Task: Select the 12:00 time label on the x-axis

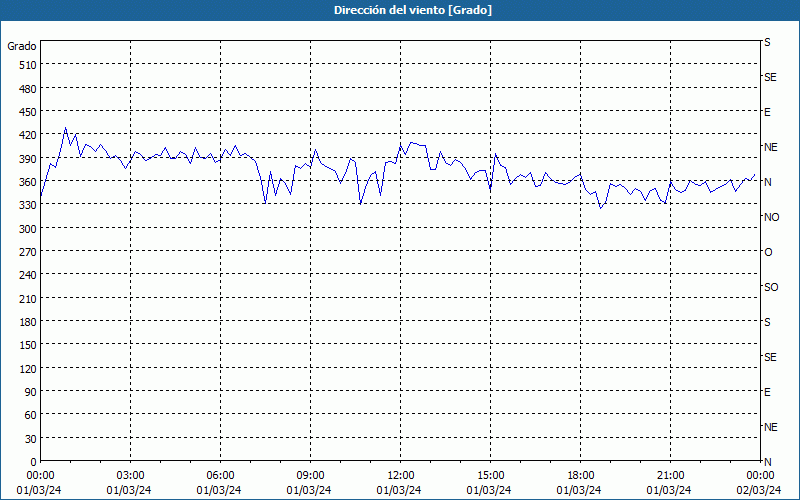Action: [x=401, y=476]
